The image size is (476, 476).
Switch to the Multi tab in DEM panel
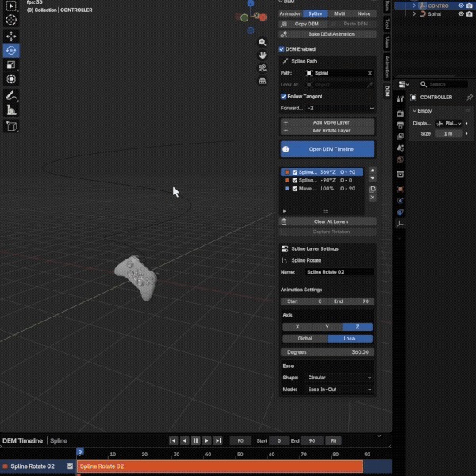coord(340,14)
